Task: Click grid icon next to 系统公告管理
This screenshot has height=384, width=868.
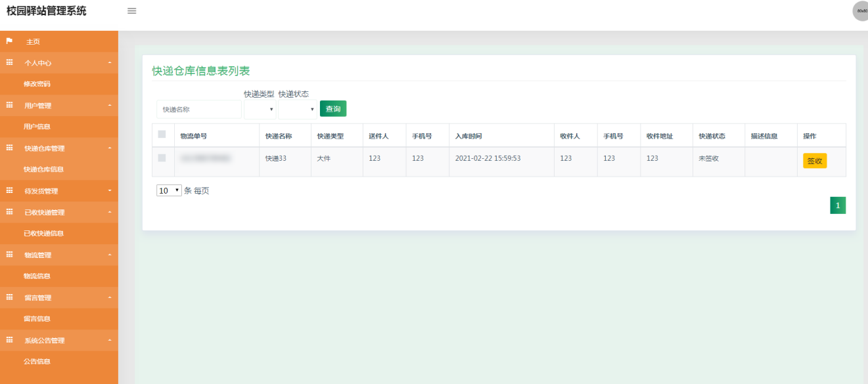Action: point(9,340)
